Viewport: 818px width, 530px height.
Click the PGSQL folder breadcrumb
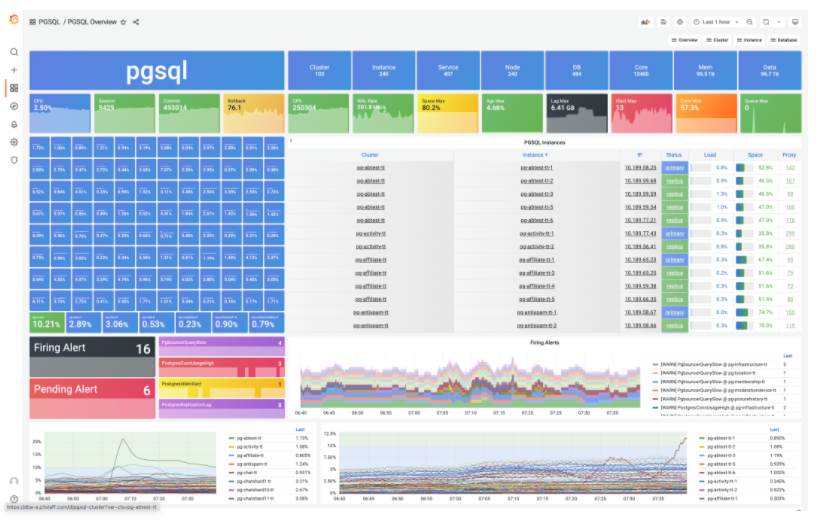[x=49, y=22]
